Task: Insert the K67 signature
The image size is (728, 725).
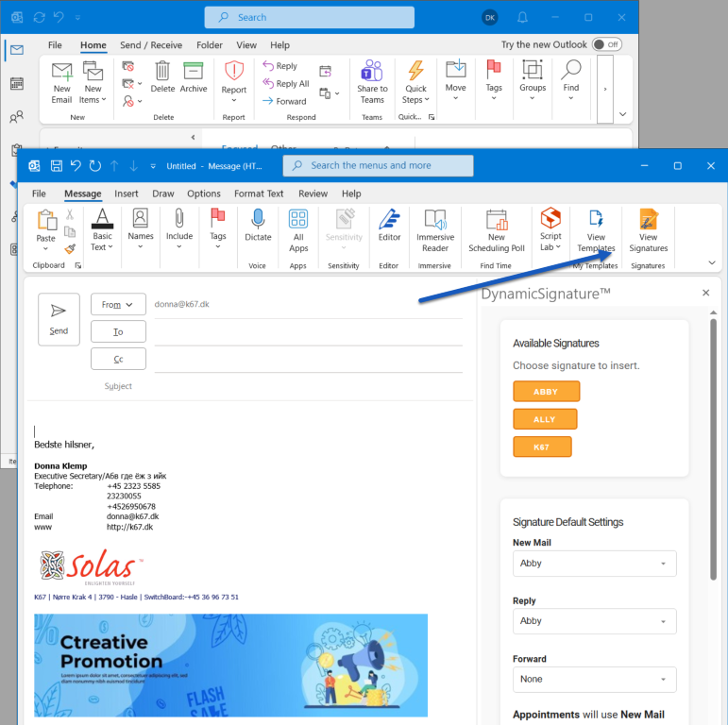Action: point(542,447)
